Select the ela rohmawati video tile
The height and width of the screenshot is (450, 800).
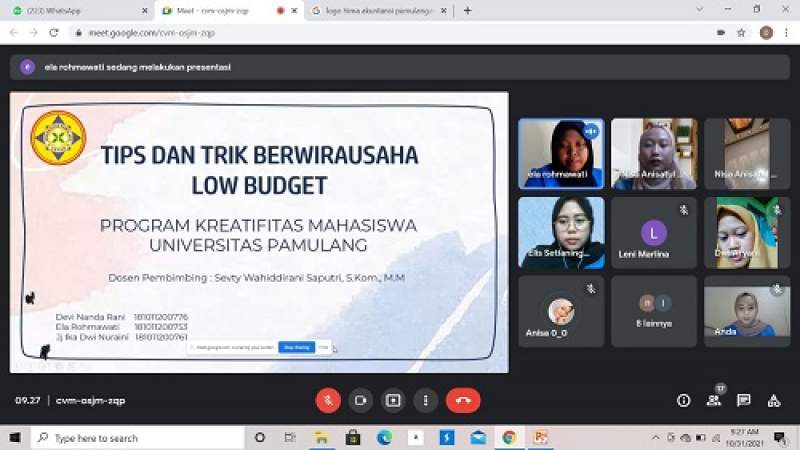[561, 154]
